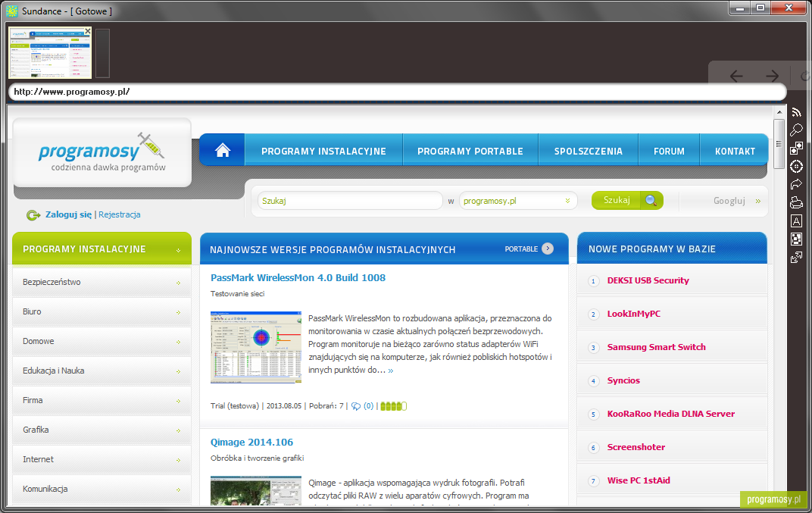
Task: Click the comments speech bubble icon
Action: click(356, 406)
